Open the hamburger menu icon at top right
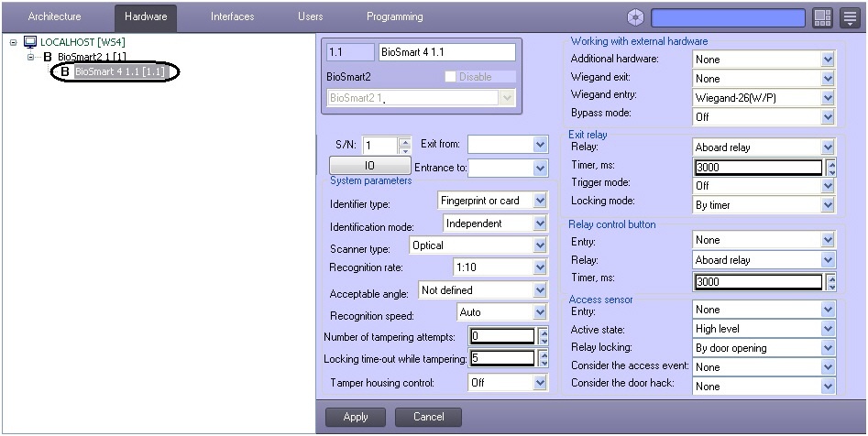The image size is (868, 436). coord(850,17)
